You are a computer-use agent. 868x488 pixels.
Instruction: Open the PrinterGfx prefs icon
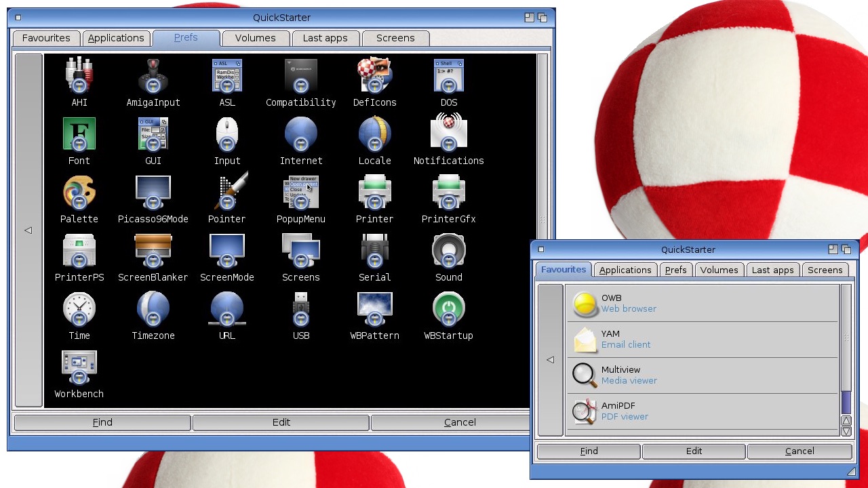[449, 192]
